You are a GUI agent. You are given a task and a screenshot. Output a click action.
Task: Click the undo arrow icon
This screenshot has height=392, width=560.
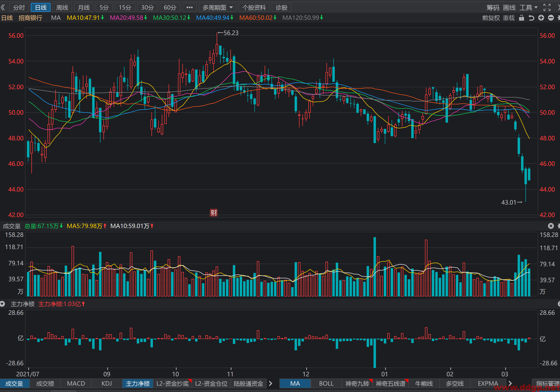[531, 18]
